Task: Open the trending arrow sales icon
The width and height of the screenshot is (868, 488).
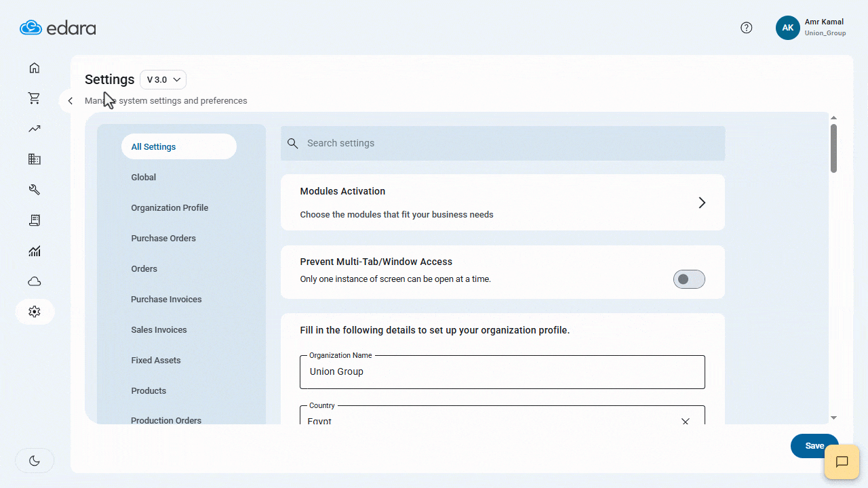Action: 35,129
